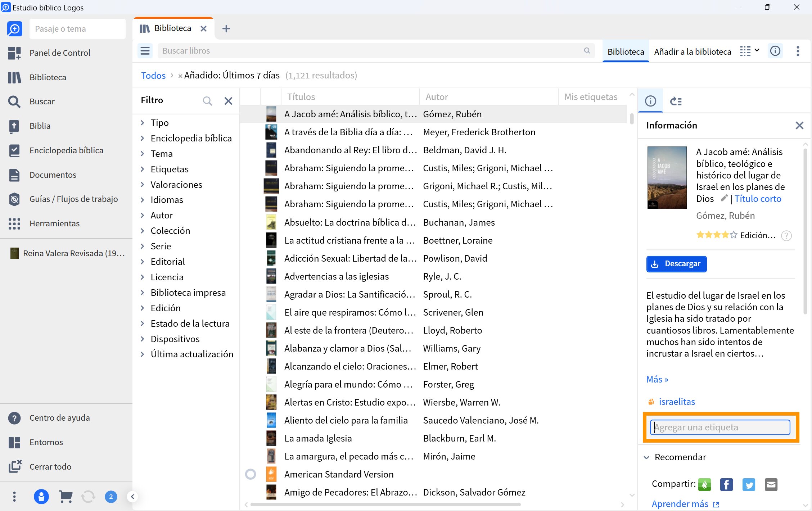812x511 pixels.
Task: Click the Título corto link
Action: (758, 199)
